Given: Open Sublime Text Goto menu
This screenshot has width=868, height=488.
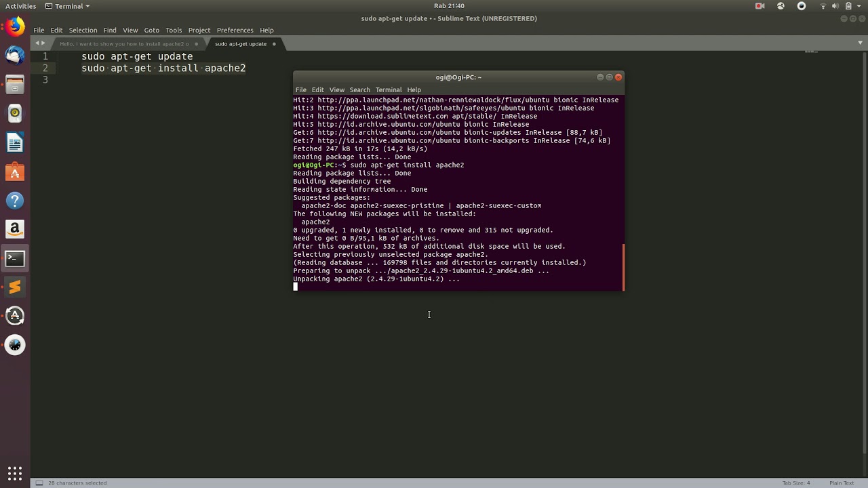Looking at the screenshot, I should coord(151,30).
